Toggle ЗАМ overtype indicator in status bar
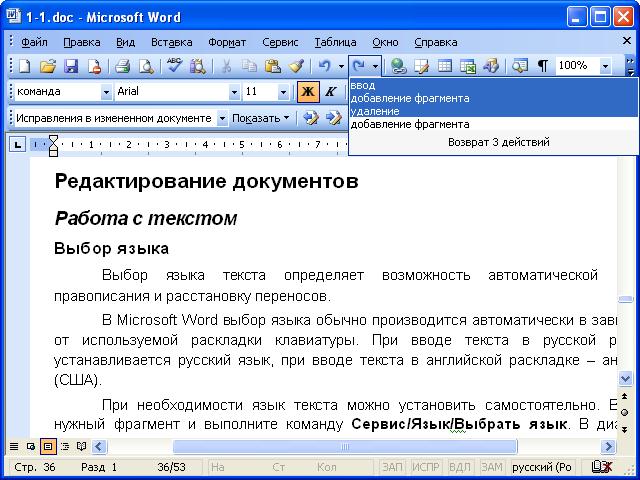 492,467
